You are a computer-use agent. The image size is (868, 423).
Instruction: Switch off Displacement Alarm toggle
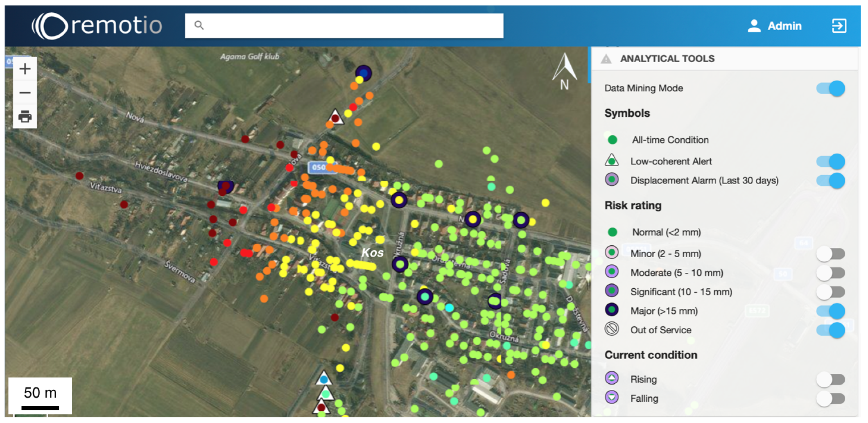(x=830, y=181)
